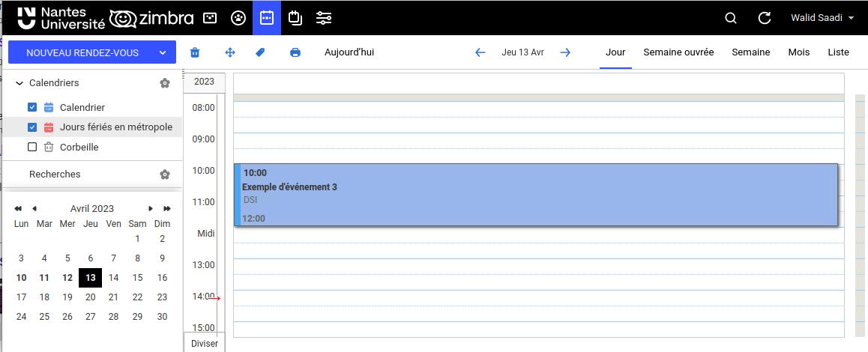This screenshot has height=352, width=868.
Task: Open the Preferences sliders icon
Action: tap(324, 18)
